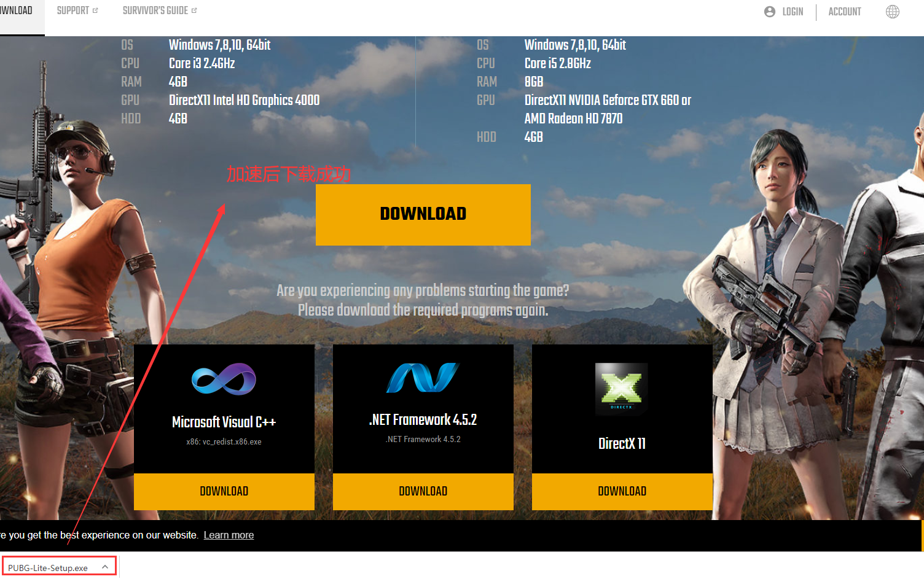Download DirectX 11
The height and width of the screenshot is (579, 924).
[x=622, y=491]
